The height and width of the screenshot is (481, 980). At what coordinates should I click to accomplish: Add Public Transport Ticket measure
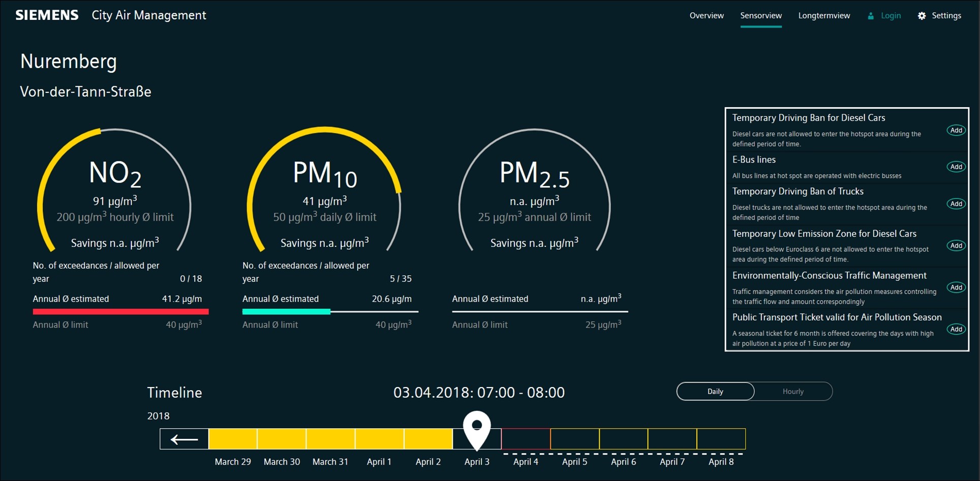(x=956, y=329)
